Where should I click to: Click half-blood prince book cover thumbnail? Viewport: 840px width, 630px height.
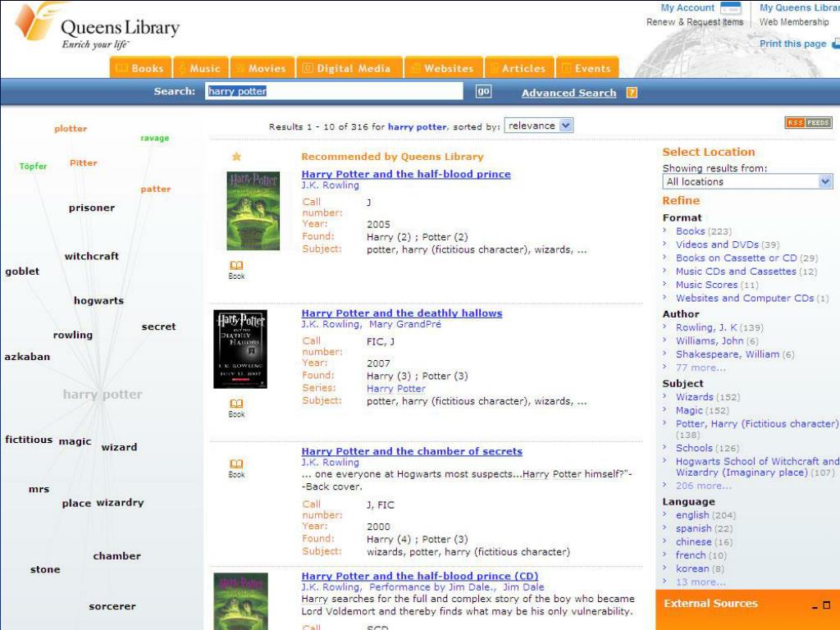253,211
